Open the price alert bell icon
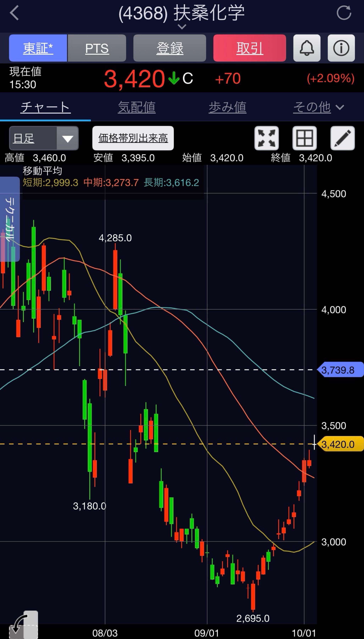 point(307,48)
